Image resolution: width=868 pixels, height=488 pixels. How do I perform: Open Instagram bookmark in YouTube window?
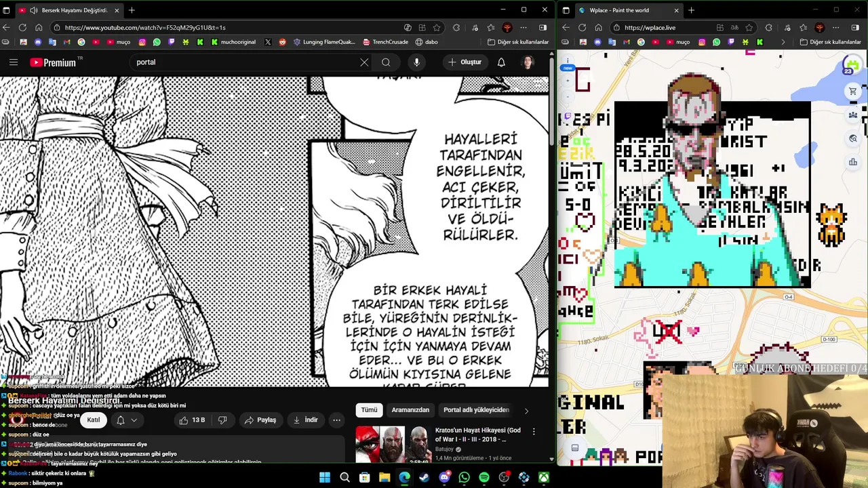click(142, 42)
